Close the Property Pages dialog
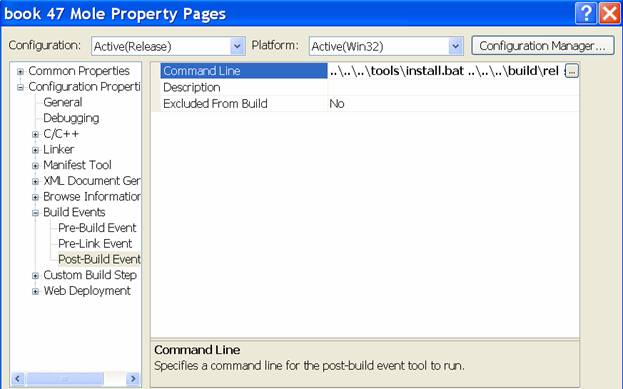This screenshot has width=623, height=389. coord(610,13)
